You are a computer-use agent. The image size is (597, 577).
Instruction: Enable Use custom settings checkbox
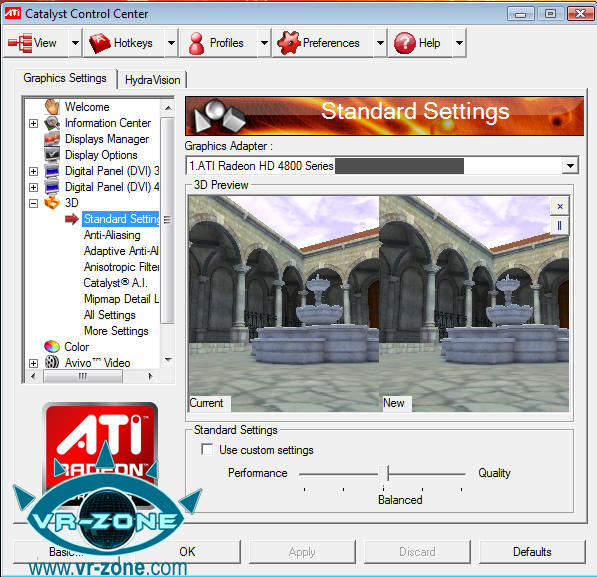click(x=207, y=449)
